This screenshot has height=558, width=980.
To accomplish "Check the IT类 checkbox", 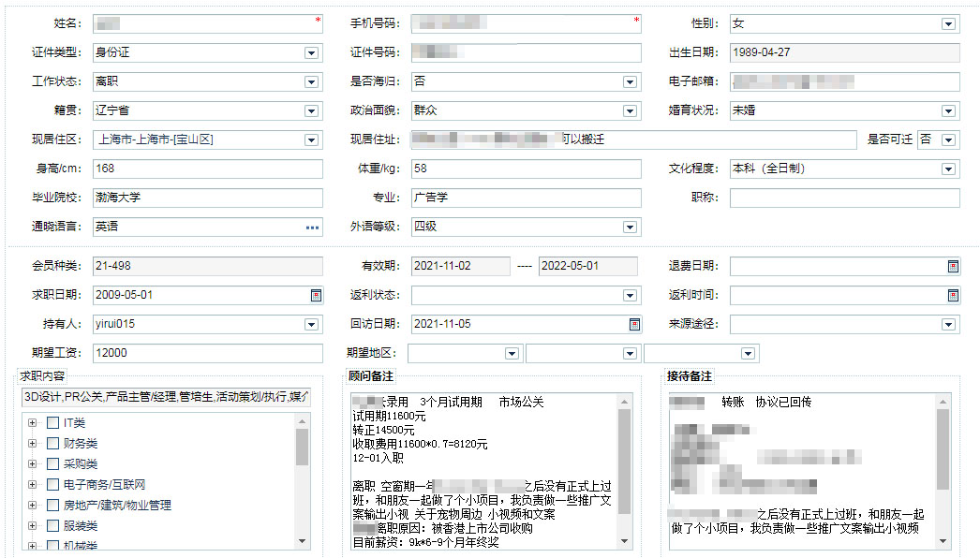I will click(x=53, y=423).
